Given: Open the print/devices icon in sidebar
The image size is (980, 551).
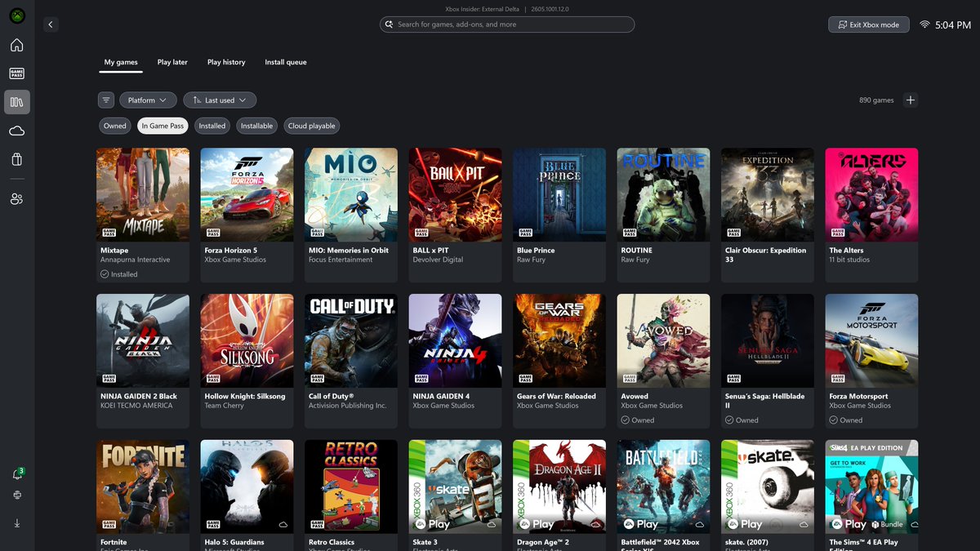Looking at the screenshot, I should (x=17, y=495).
